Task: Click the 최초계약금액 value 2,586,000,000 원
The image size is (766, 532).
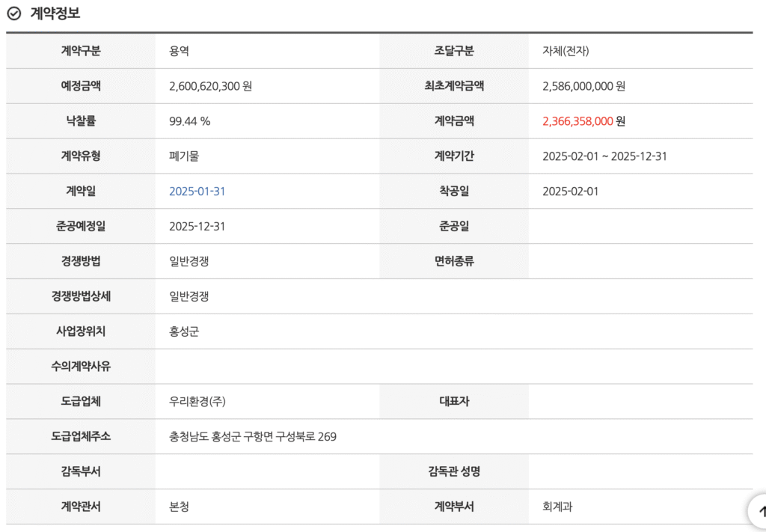Action: (583, 86)
